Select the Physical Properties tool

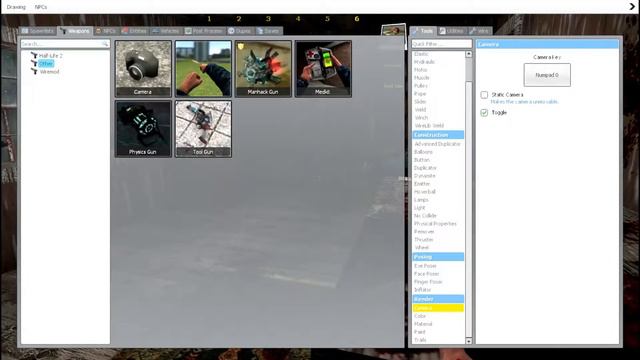435,224
